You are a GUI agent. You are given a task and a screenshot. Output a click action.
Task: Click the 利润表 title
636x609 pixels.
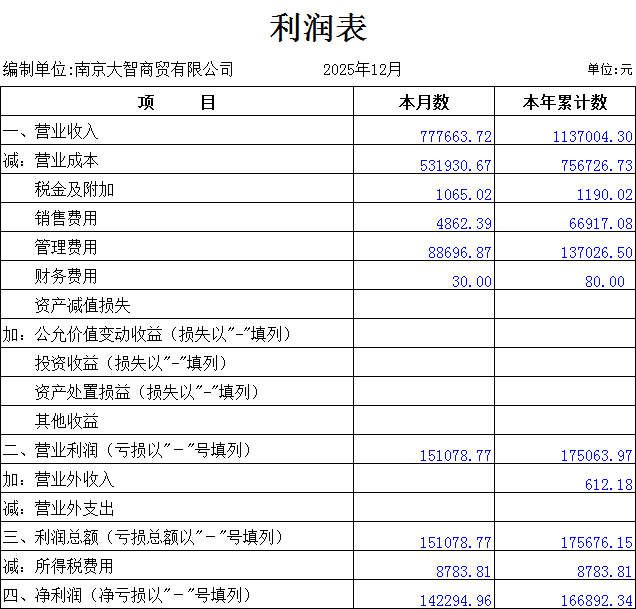[x=318, y=27]
